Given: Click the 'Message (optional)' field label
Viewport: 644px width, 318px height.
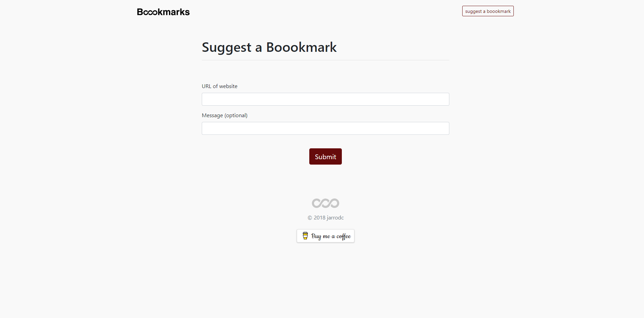Looking at the screenshot, I should click(x=224, y=115).
